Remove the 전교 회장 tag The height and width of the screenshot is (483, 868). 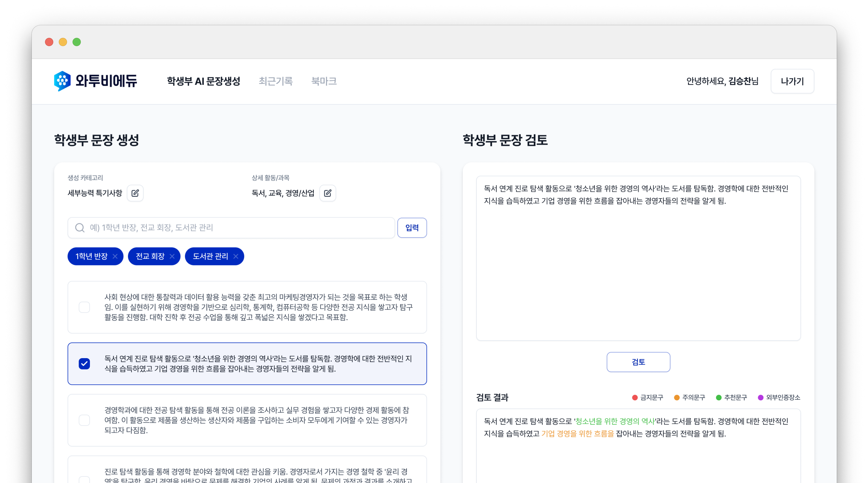[x=173, y=256]
